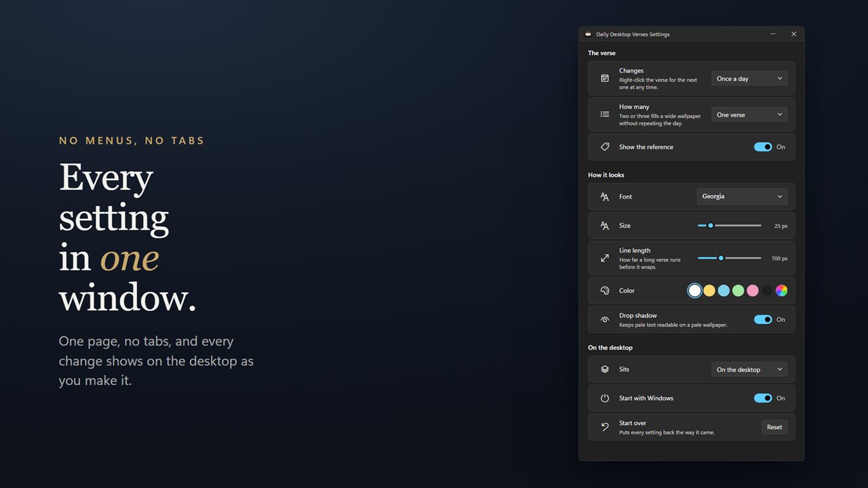Click the palette icon beside Color
Image resolution: width=868 pixels, height=488 pixels.
[x=605, y=291]
